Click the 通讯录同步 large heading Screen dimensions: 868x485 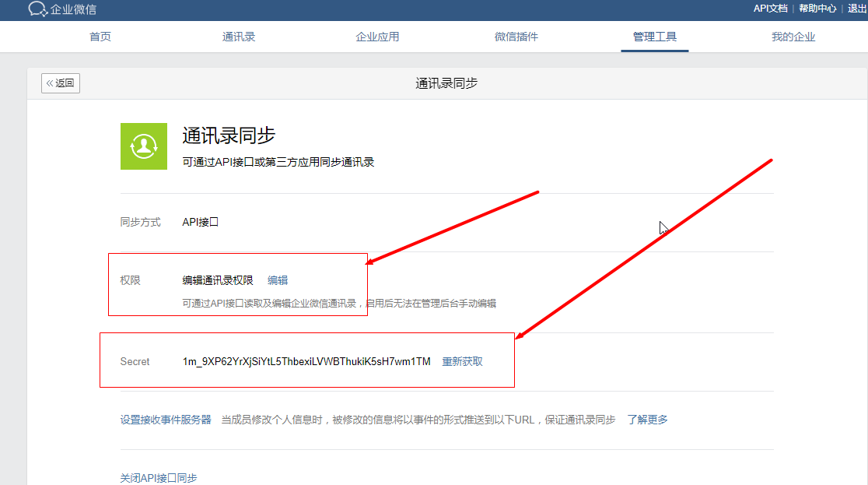tap(229, 135)
